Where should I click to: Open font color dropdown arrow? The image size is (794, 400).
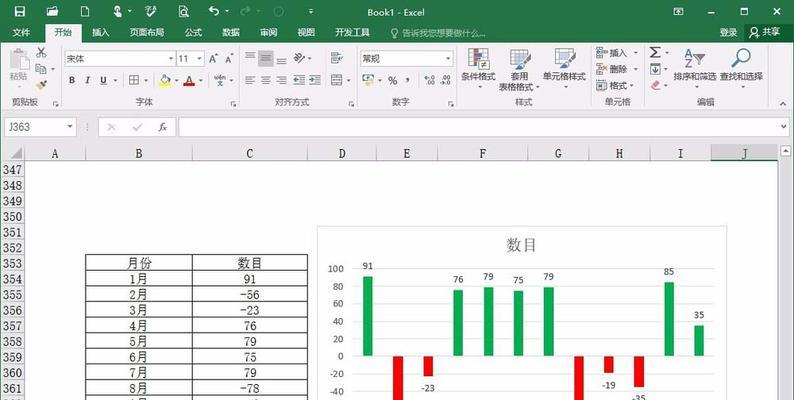click(x=201, y=81)
